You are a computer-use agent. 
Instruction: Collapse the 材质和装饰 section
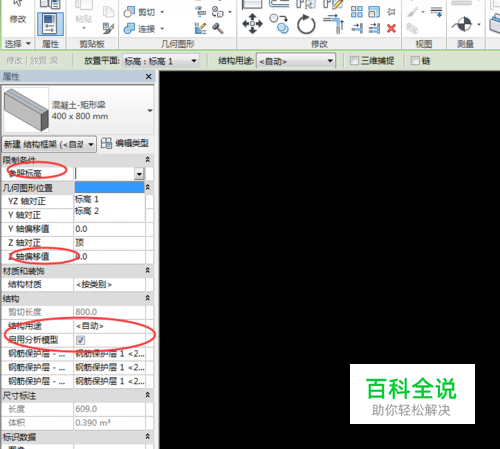point(148,270)
